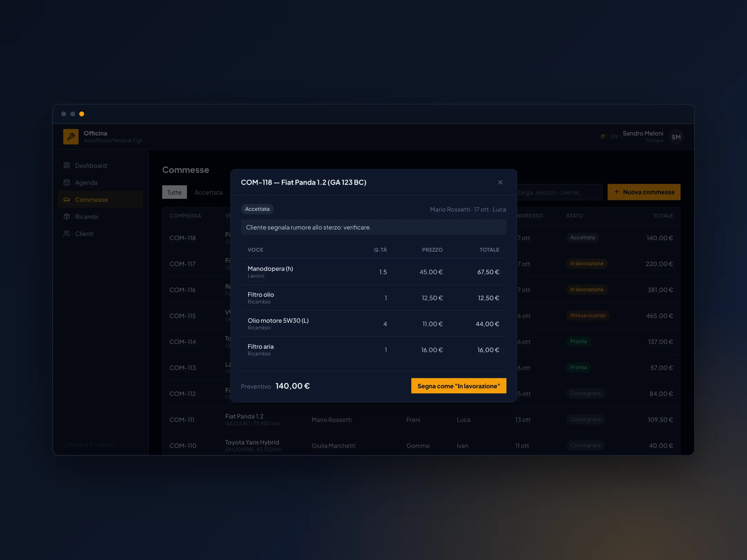This screenshot has width=747, height=560.
Task: Switch language to EN
Action: [614, 137]
